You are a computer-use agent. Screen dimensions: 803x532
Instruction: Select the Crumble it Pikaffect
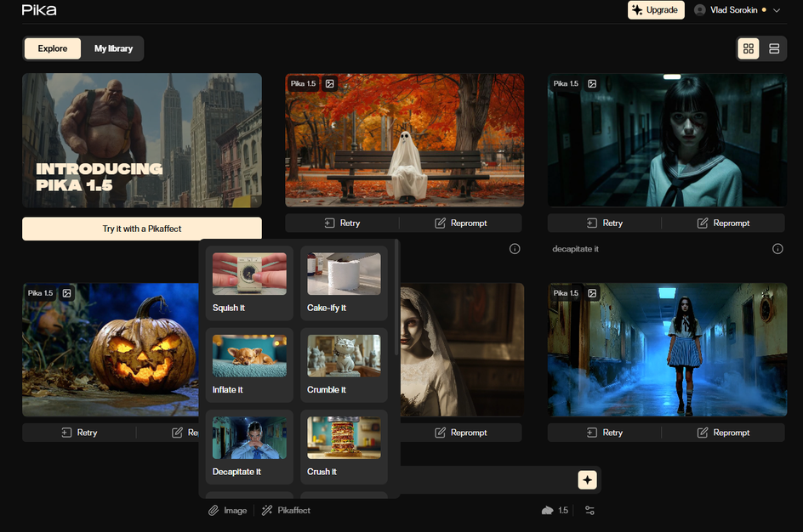click(344, 365)
